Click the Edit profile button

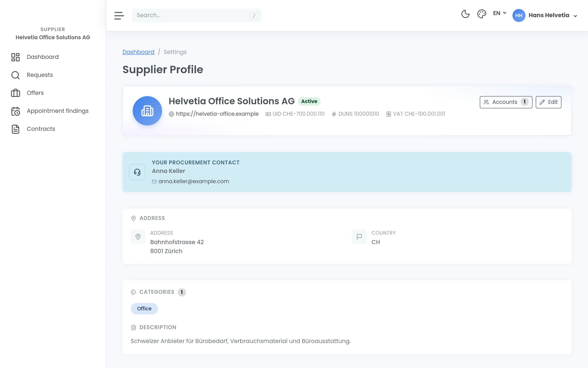tap(548, 102)
